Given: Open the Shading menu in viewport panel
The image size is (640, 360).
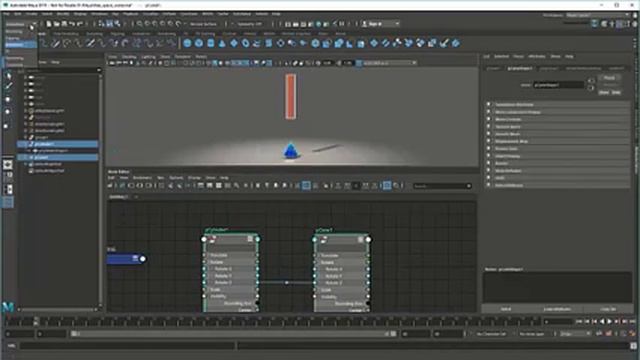Looking at the screenshot, I should 129,57.
